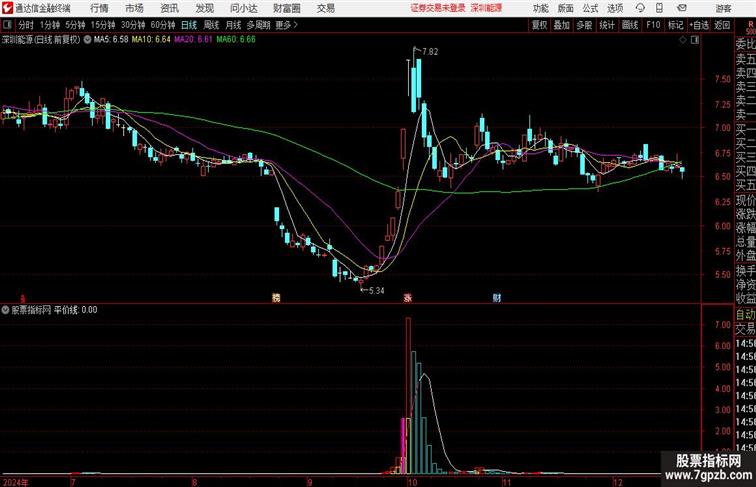This screenshot has width=756, height=487.
Task: Open the 市场 menu
Action: click(135, 8)
